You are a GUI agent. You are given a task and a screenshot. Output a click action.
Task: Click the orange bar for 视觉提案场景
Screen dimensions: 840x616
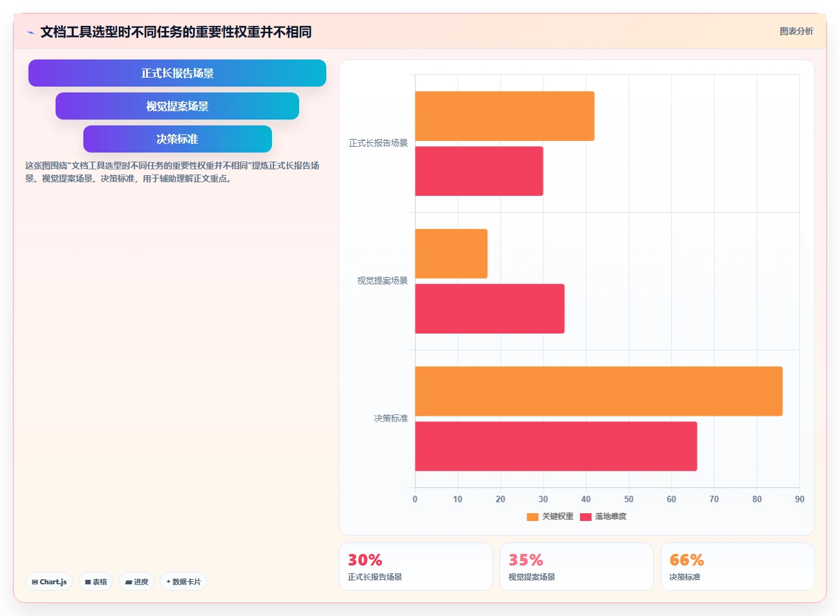coord(451,253)
